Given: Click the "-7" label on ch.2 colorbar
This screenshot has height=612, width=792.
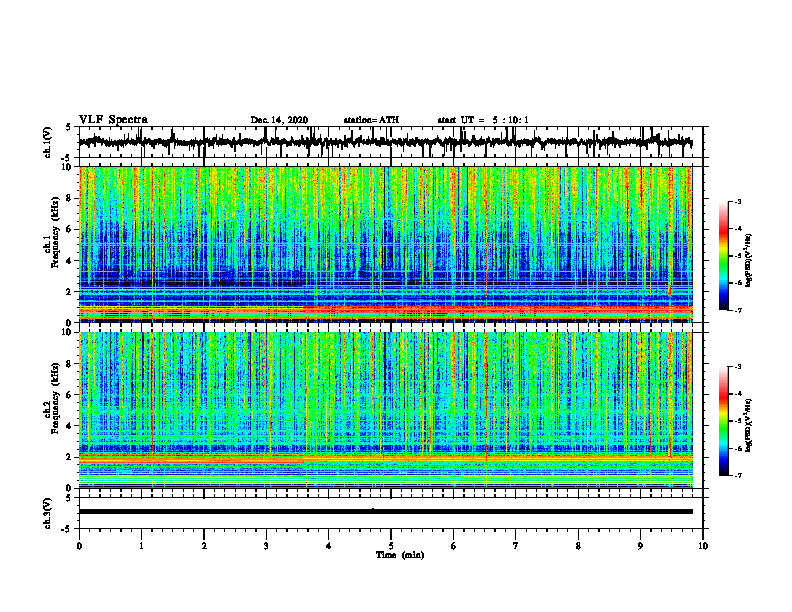Looking at the screenshot, I should (738, 475).
